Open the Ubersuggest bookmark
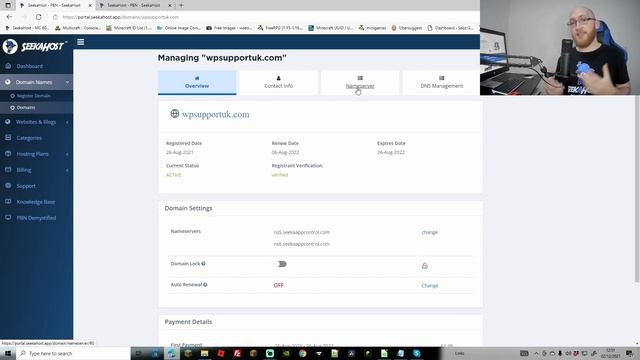640x360 pixels. (407, 28)
